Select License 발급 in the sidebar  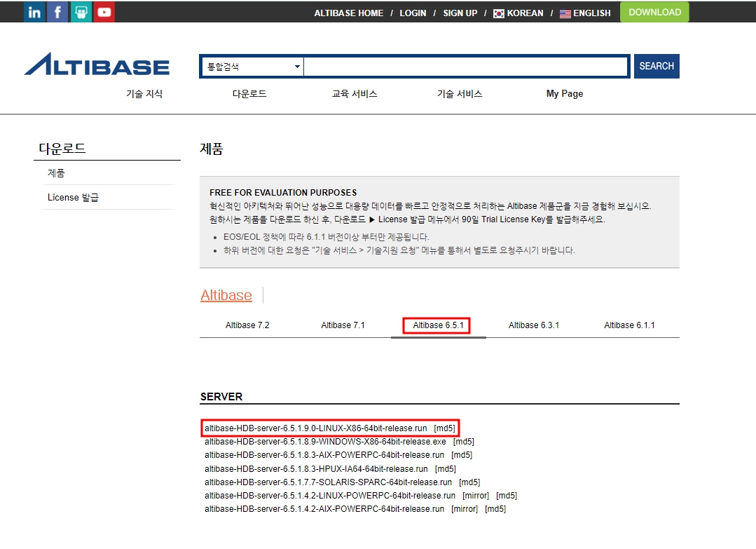click(x=73, y=197)
